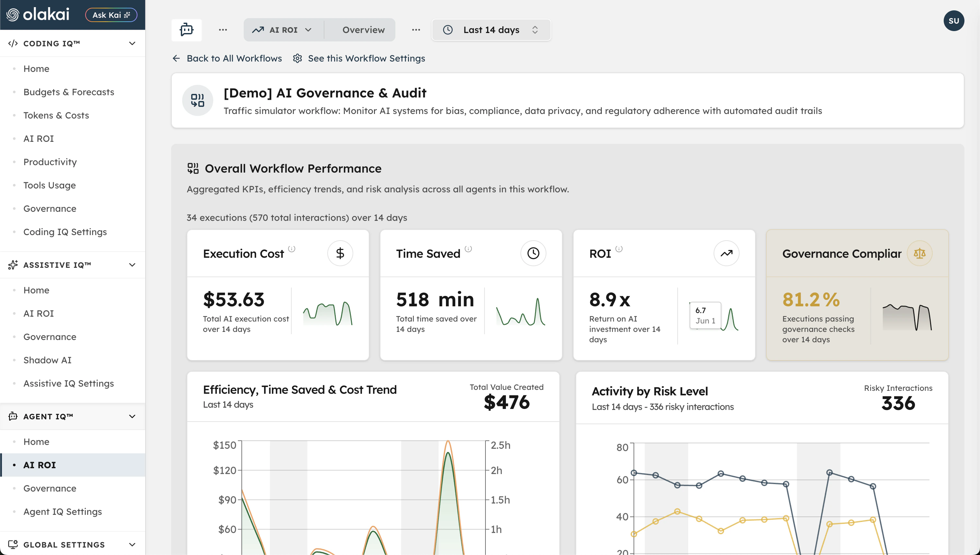Click the clock icon on the Time Saved card
This screenshot has width=980, height=555.
533,253
